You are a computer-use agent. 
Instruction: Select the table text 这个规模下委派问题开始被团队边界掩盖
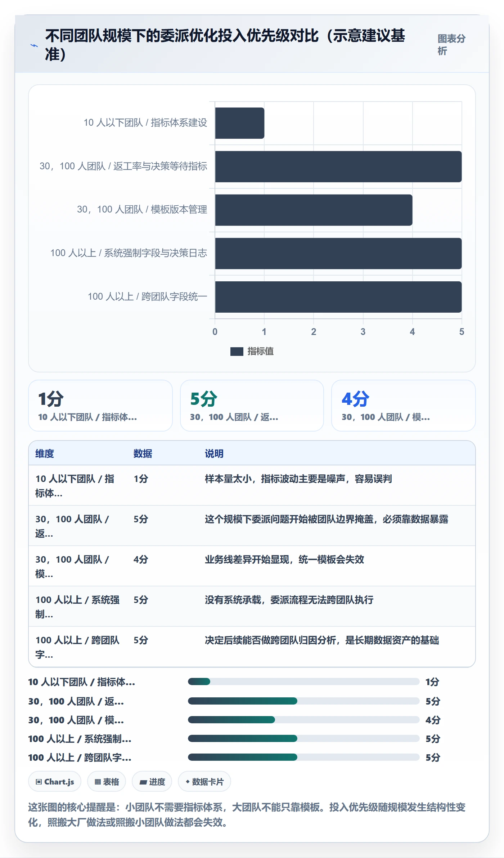point(289,519)
